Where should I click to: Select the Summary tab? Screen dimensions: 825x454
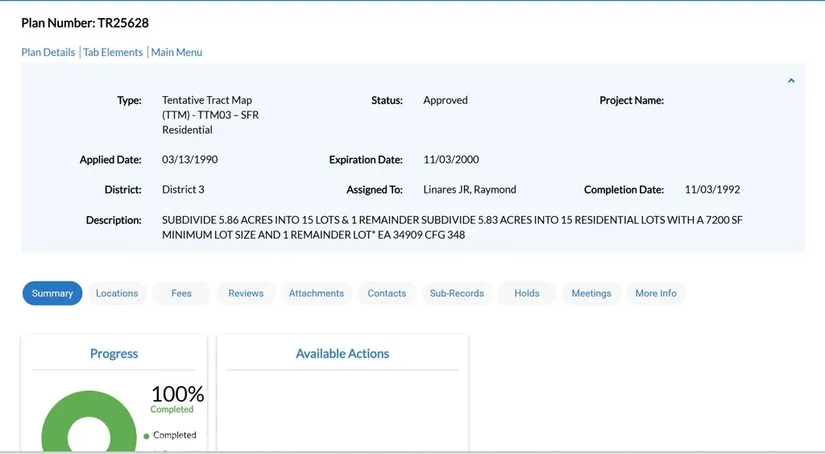click(x=52, y=293)
